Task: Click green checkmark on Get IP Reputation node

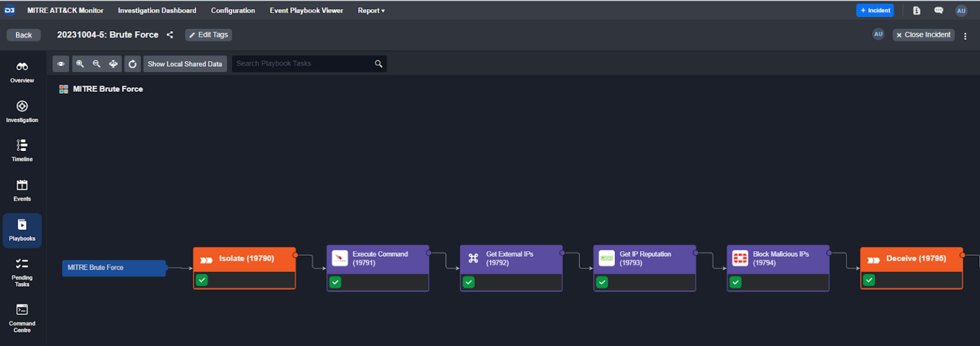Action: tap(602, 282)
